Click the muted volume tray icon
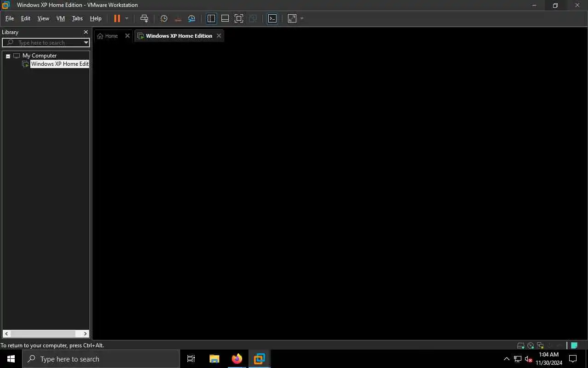 click(528, 359)
